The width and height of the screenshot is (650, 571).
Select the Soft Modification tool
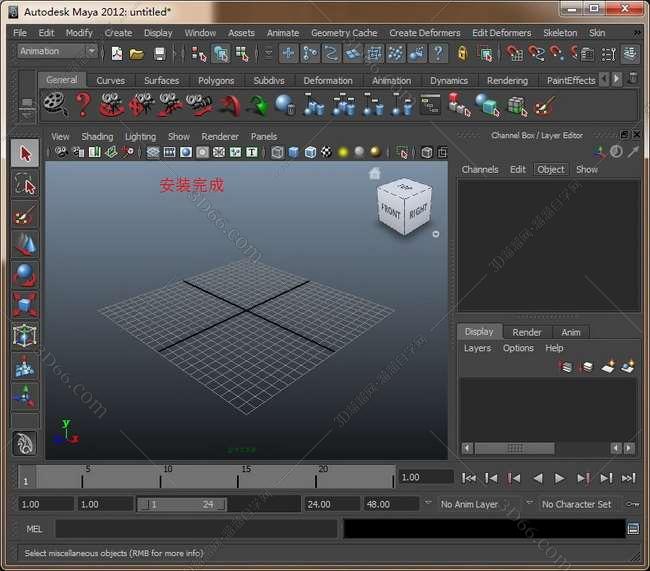coord(25,366)
